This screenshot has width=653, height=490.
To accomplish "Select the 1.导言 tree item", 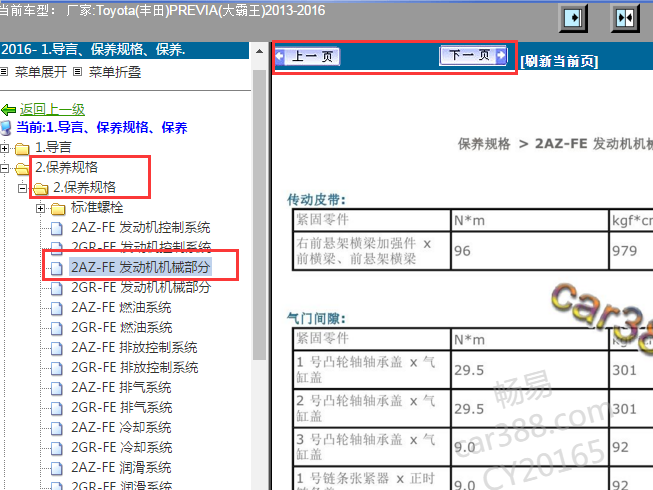I will (53, 147).
